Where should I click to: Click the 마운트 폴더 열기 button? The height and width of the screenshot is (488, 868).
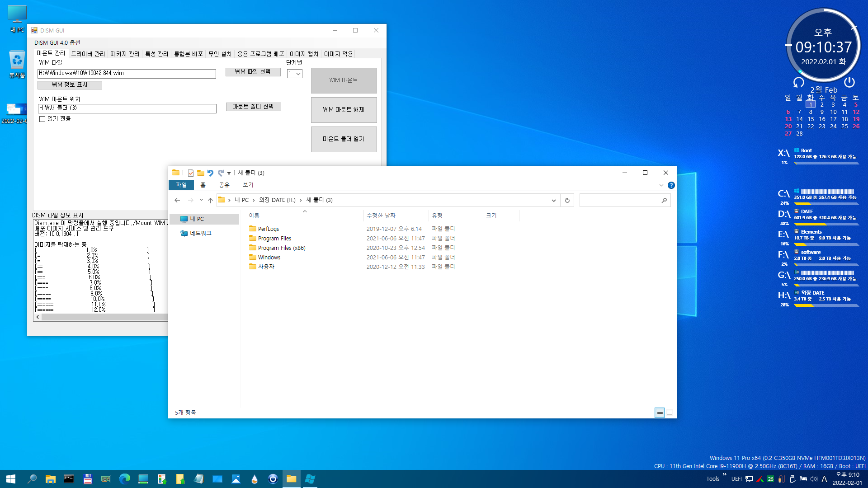(344, 139)
